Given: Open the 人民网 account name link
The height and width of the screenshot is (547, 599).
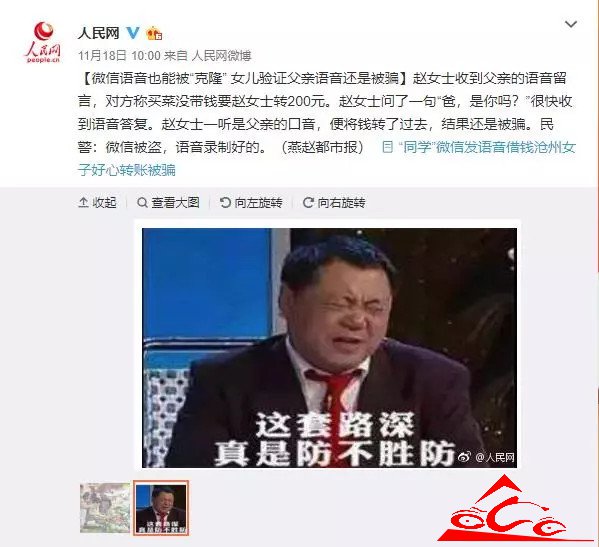Looking at the screenshot, I should tap(99, 33).
